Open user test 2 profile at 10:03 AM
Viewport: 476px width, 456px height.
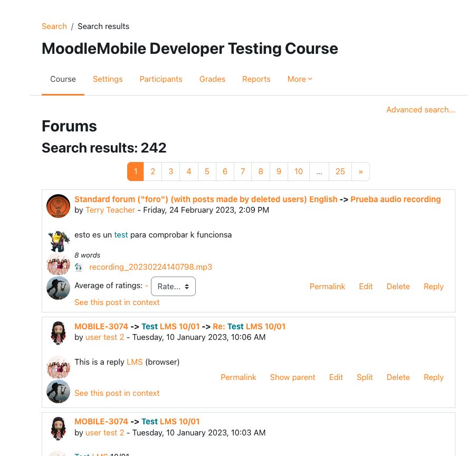point(104,433)
